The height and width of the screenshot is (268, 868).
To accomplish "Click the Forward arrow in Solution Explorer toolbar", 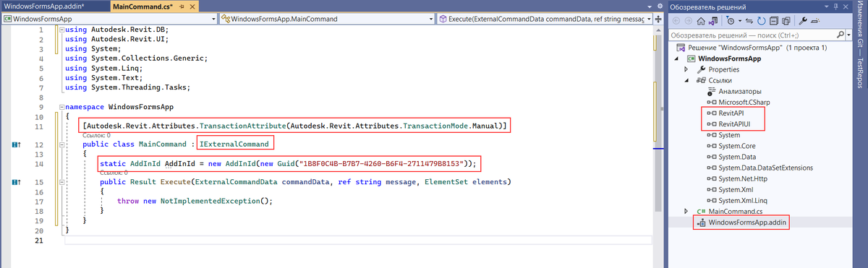I will pyautogui.click(x=689, y=21).
